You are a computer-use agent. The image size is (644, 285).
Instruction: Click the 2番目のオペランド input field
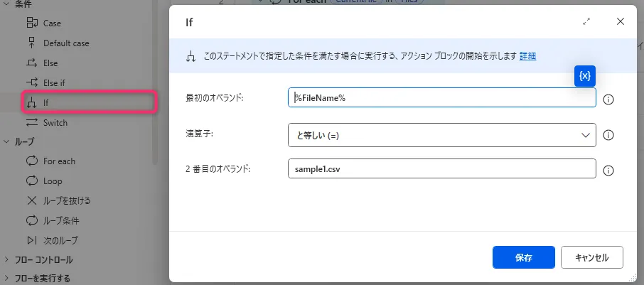point(441,171)
